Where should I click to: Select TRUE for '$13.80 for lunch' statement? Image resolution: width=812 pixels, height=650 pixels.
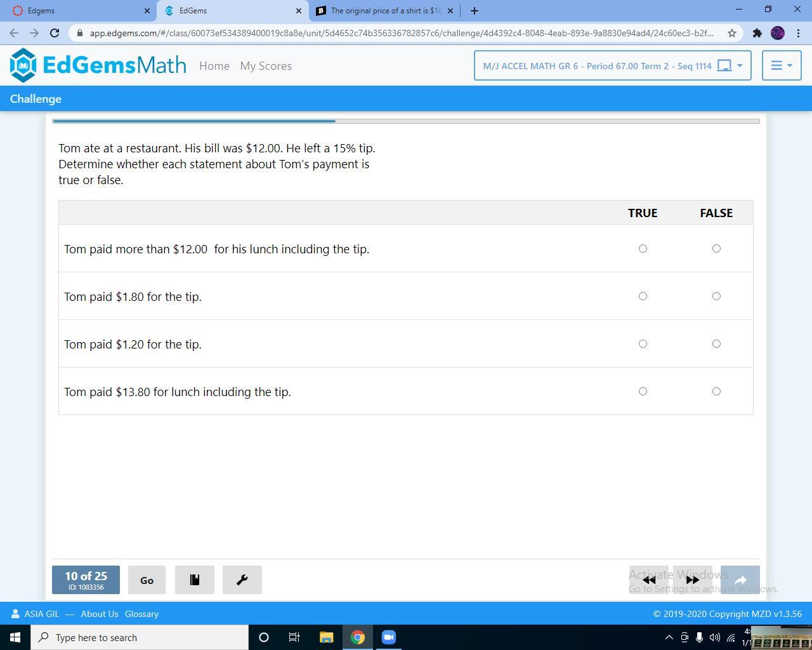pos(643,392)
